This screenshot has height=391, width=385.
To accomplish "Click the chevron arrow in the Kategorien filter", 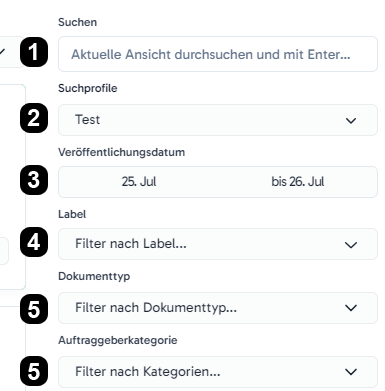I will coord(351,372).
